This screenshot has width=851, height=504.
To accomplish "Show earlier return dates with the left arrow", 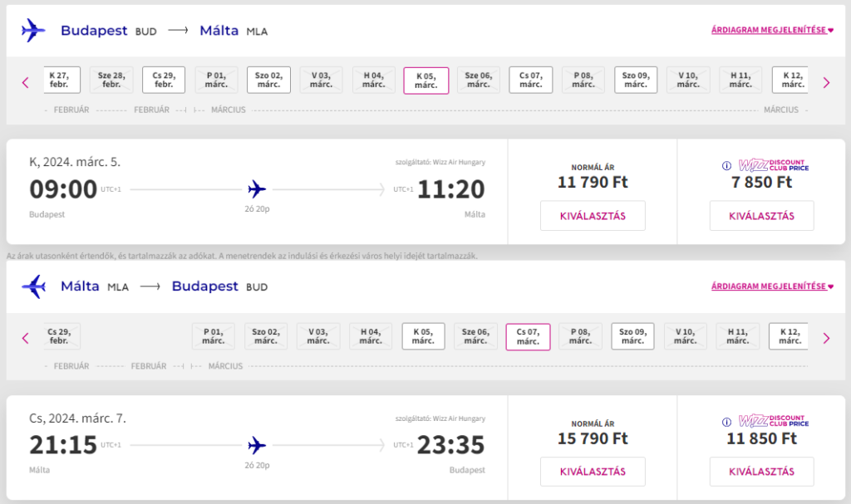I will (26, 339).
